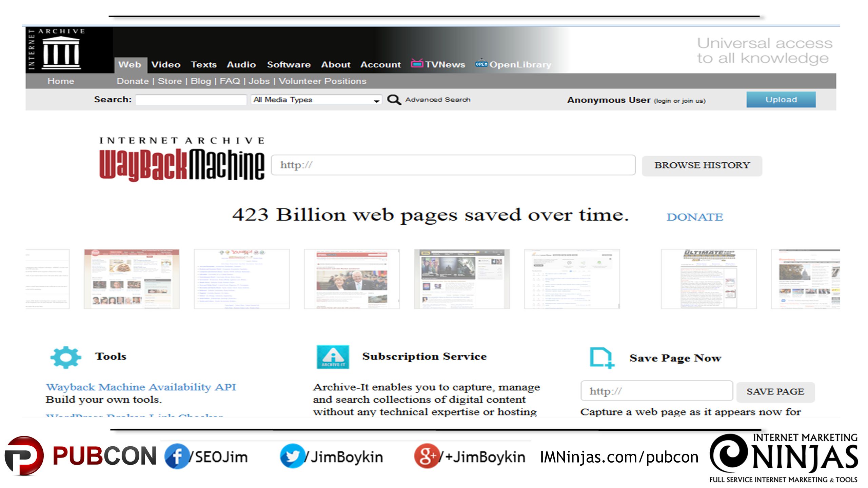This screenshot has width=868, height=488.
Task: Open the food site thumbnail with cake photo
Action: tap(132, 279)
